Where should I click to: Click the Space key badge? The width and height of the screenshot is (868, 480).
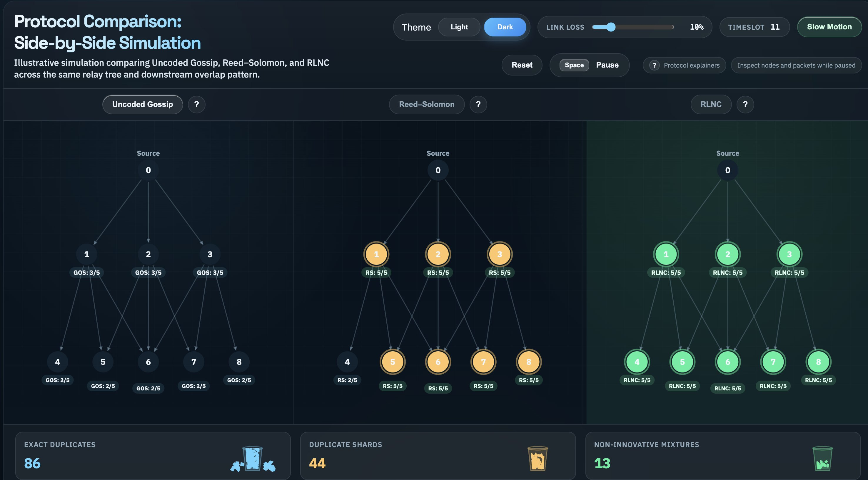click(x=574, y=65)
